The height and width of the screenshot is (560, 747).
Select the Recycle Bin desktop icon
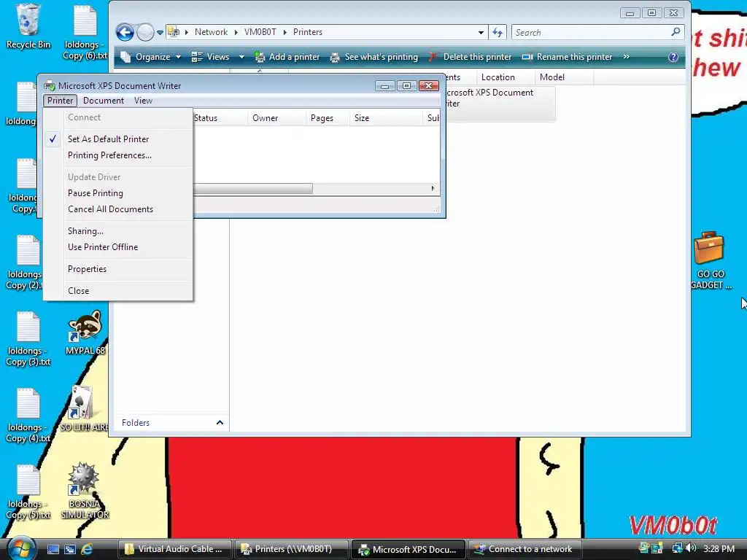(28, 26)
